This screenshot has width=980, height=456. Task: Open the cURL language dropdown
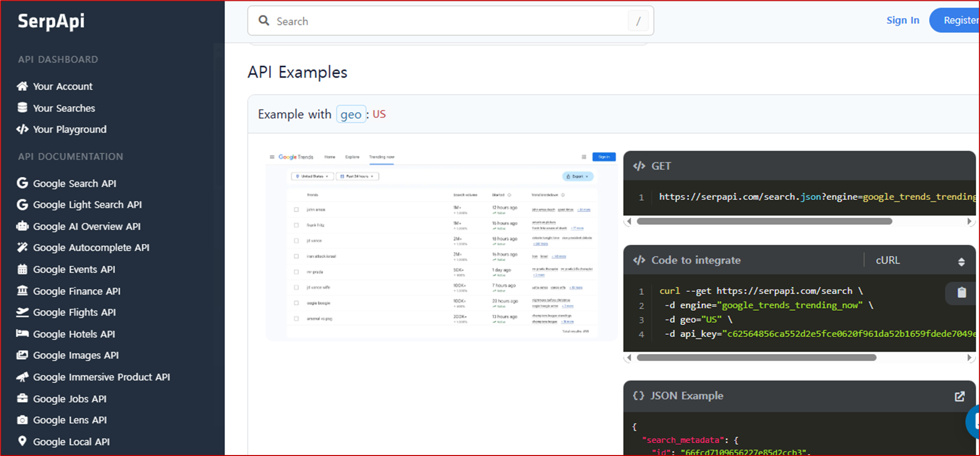(919, 261)
